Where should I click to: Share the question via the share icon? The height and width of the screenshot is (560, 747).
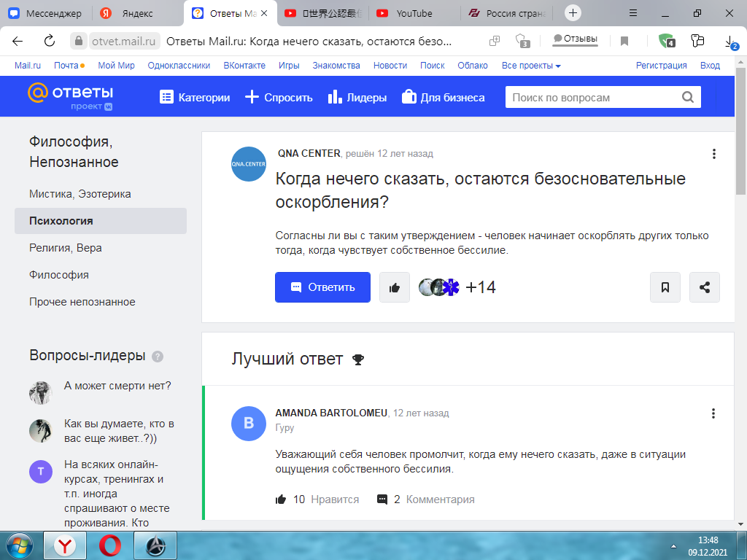point(704,287)
